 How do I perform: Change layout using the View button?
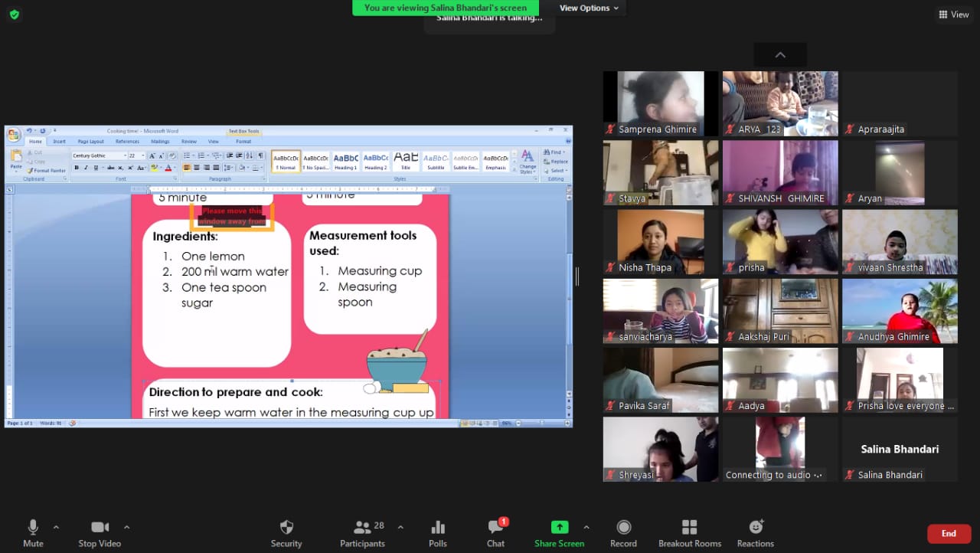954,15
